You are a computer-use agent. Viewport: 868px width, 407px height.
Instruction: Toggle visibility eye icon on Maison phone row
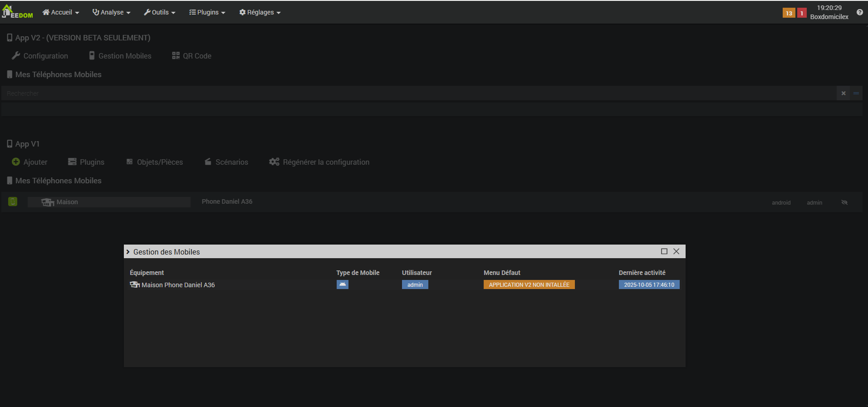pyautogui.click(x=844, y=202)
